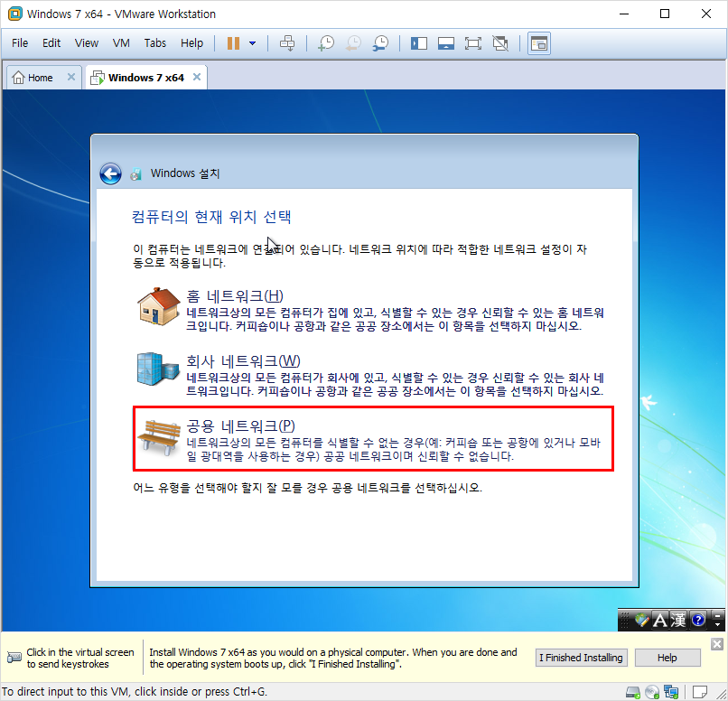The width and height of the screenshot is (728, 701).
Task: Open the Tabs menu
Action: coord(154,43)
